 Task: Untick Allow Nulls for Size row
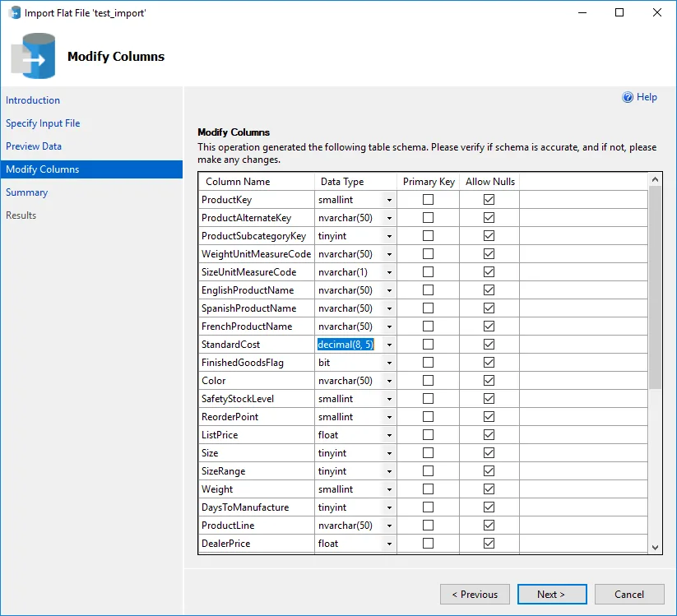[x=489, y=453]
